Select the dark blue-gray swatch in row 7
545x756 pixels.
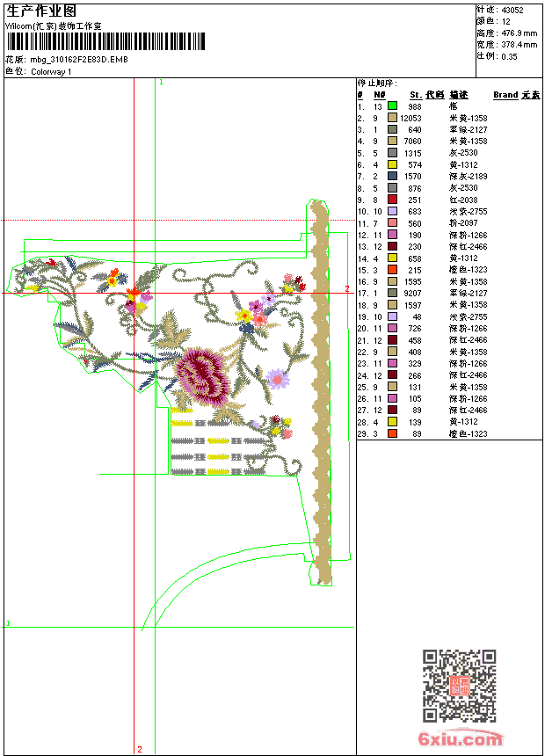pos(393,176)
